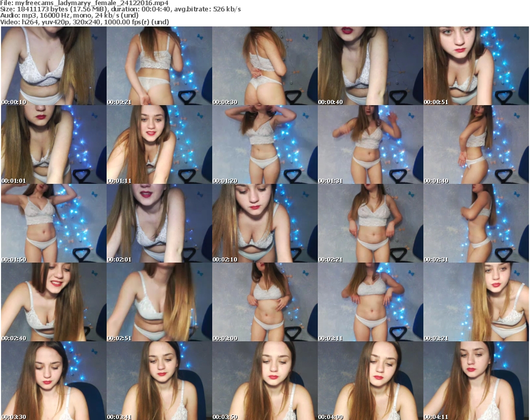Image resolution: width=530 pixels, height=420 pixels.
Task: View the frame with timestamp 00:03:41
Action: [159, 381]
